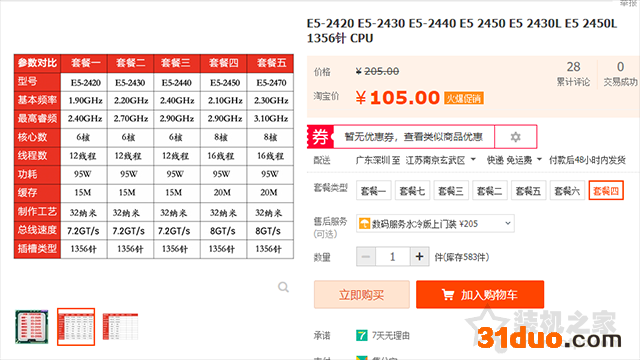Click the 总线速度 row label
Viewport: 640px width, 360px height.
click(x=37, y=230)
